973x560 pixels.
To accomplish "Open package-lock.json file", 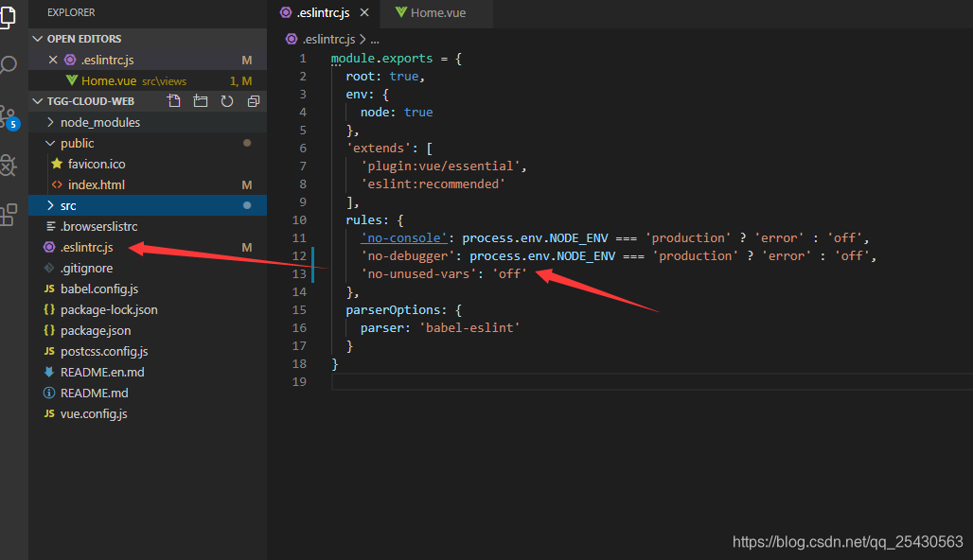I will click(x=148, y=309).
